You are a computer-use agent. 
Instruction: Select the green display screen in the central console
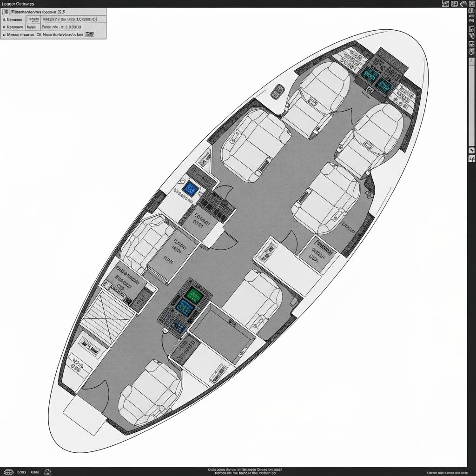click(x=194, y=294)
